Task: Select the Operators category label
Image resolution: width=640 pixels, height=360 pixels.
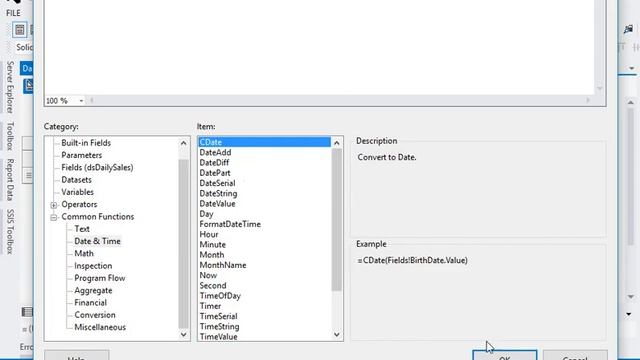Action: click(79, 204)
